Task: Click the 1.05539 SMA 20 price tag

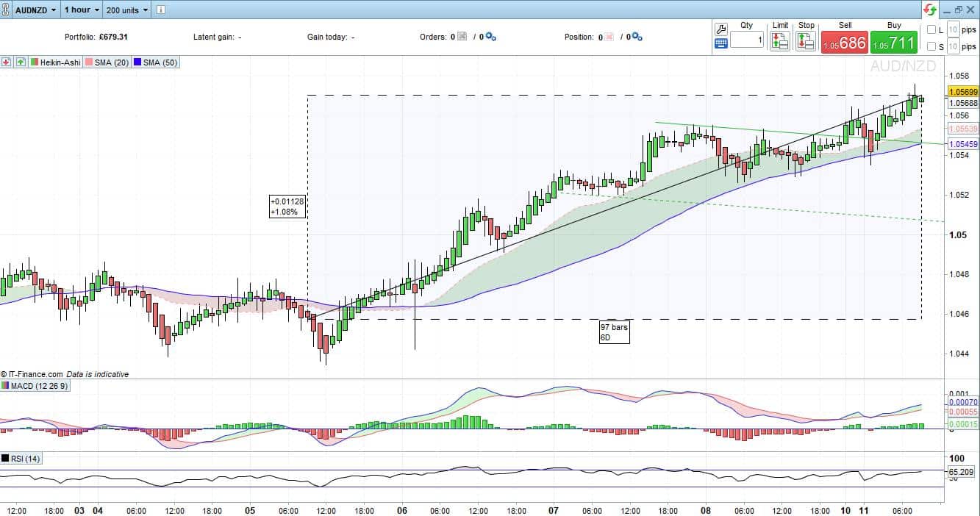Action: tap(963, 129)
